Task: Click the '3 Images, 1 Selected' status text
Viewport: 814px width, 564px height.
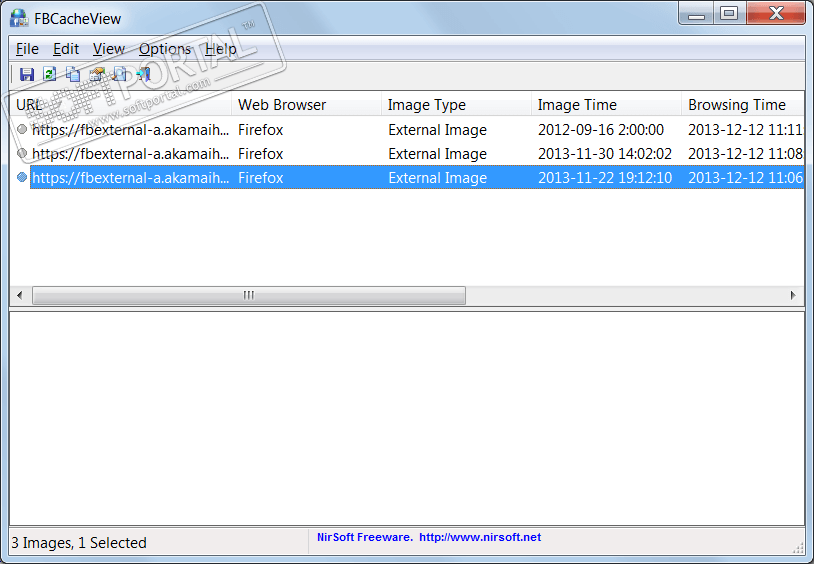Action: pos(79,543)
